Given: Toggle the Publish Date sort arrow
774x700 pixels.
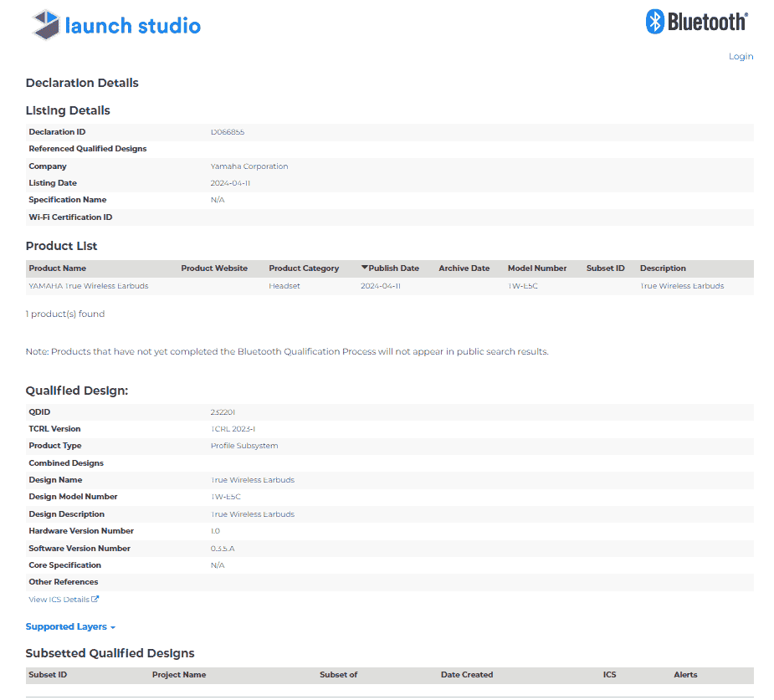Looking at the screenshot, I should 365,268.
